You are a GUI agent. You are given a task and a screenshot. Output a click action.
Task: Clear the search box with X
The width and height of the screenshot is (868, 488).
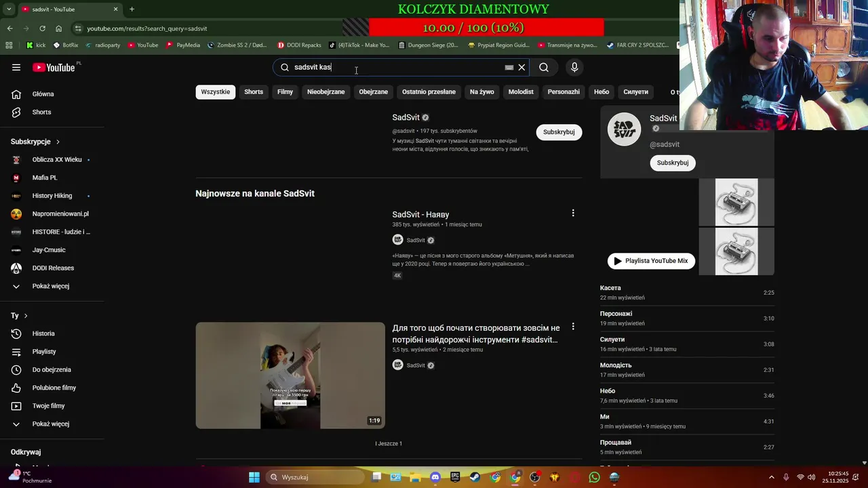[521, 67]
